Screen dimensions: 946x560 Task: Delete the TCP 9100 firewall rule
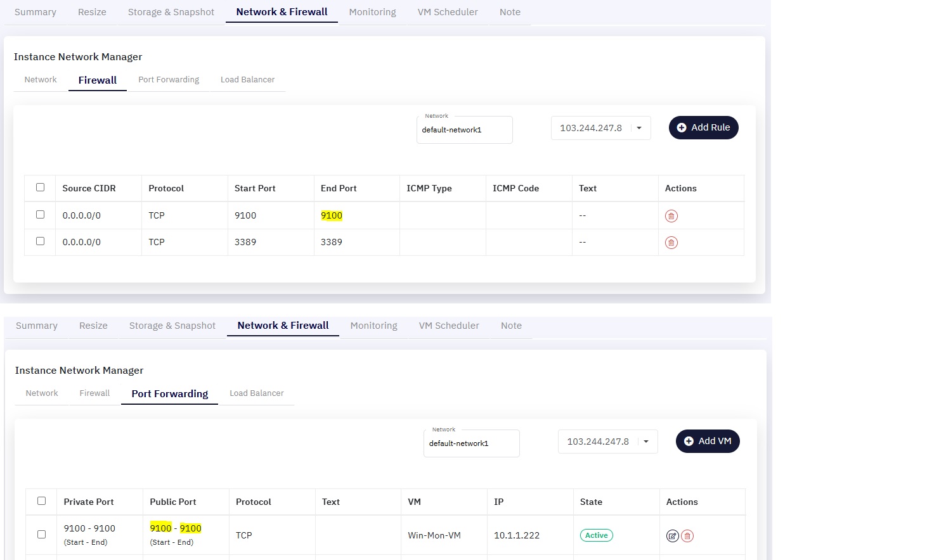click(671, 216)
